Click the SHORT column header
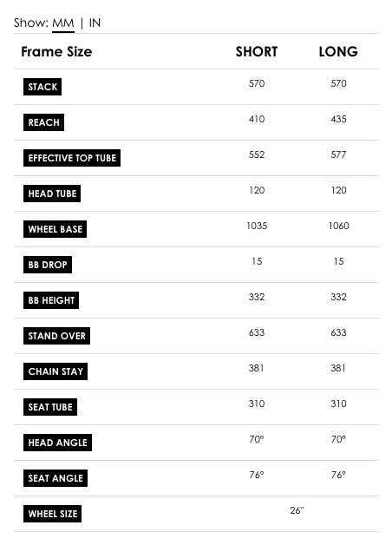 pos(257,51)
